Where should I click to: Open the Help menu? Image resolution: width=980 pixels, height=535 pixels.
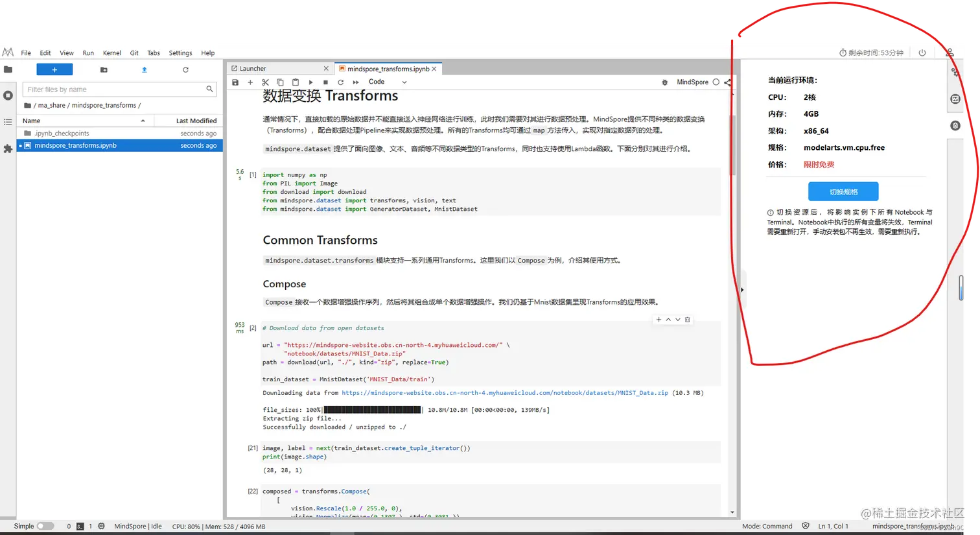(208, 53)
